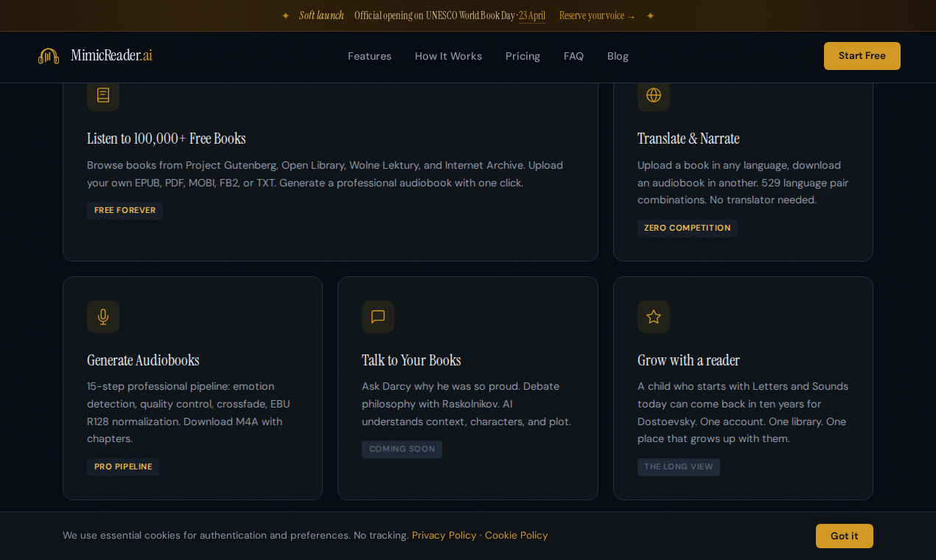Click the left sparkle icon in the banner
This screenshot has height=560, width=936.
[x=285, y=15]
